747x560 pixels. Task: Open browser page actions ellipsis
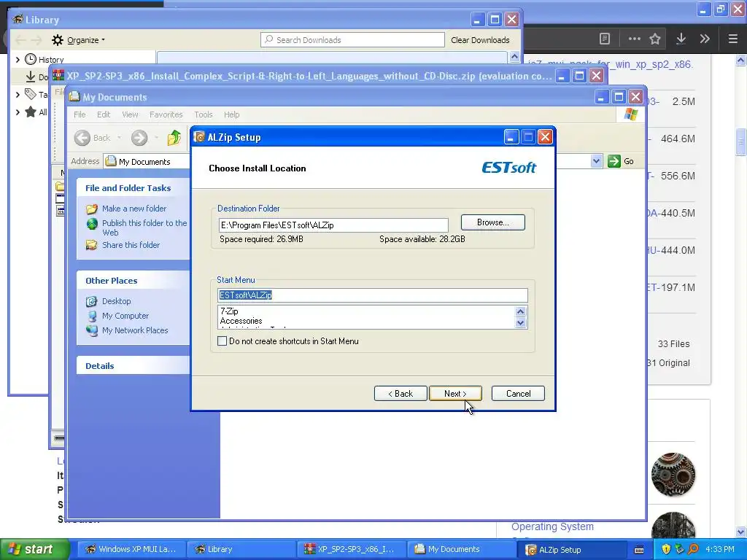[x=634, y=39]
